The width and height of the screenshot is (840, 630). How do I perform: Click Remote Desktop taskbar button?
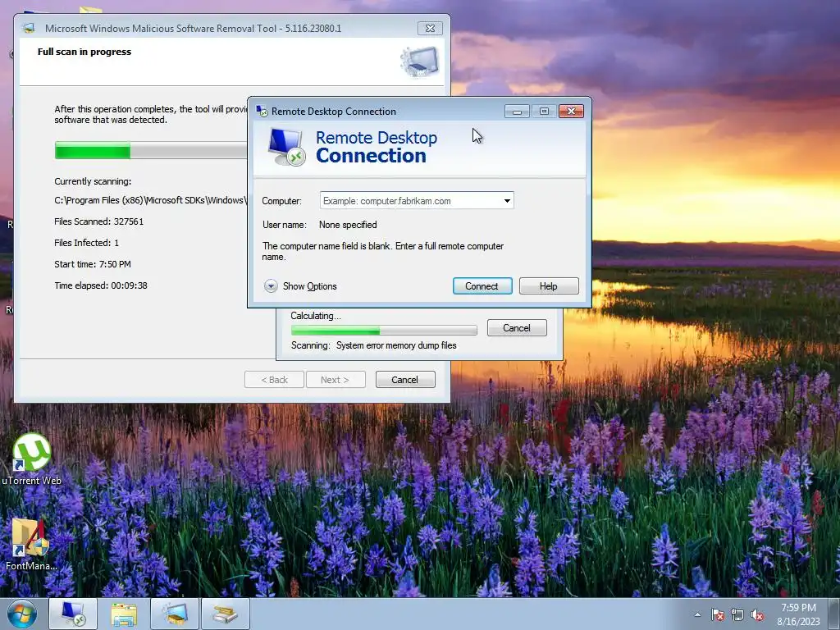click(x=73, y=614)
